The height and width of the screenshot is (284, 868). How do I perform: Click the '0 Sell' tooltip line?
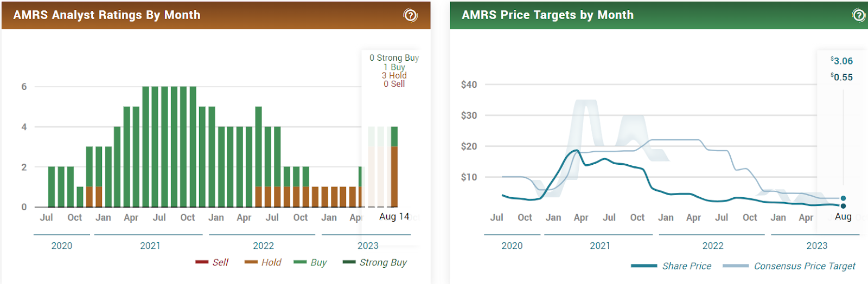(x=394, y=83)
